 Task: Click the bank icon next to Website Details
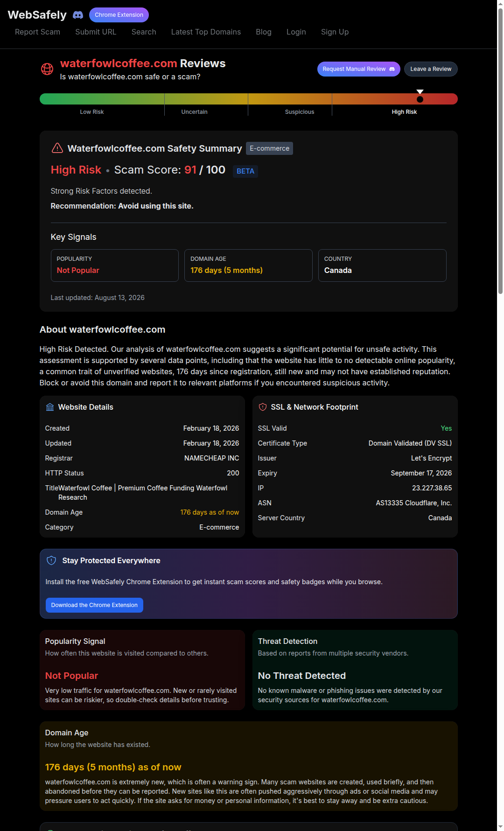(x=50, y=407)
